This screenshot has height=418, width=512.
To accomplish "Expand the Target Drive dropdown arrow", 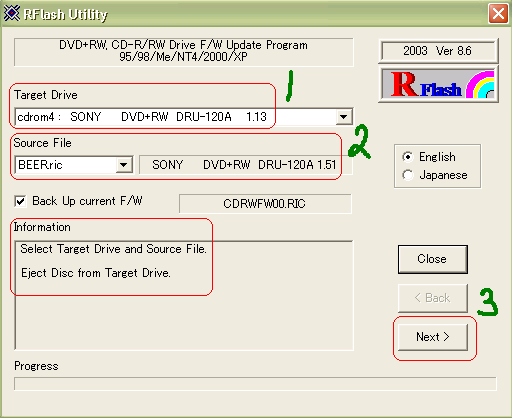I will (x=344, y=117).
